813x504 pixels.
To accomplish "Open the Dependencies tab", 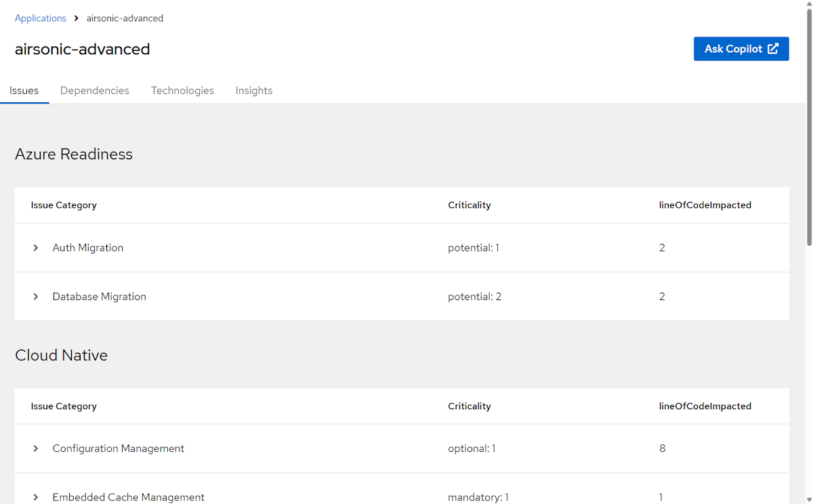I will (x=95, y=90).
